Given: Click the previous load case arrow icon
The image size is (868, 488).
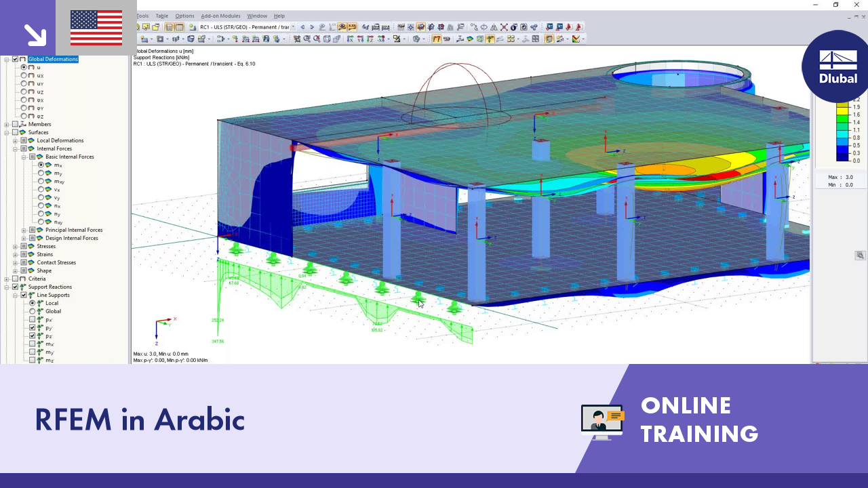Looking at the screenshot, I should 302,27.
